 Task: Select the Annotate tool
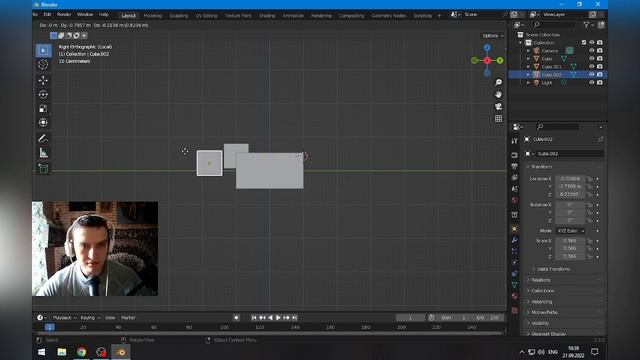point(43,139)
